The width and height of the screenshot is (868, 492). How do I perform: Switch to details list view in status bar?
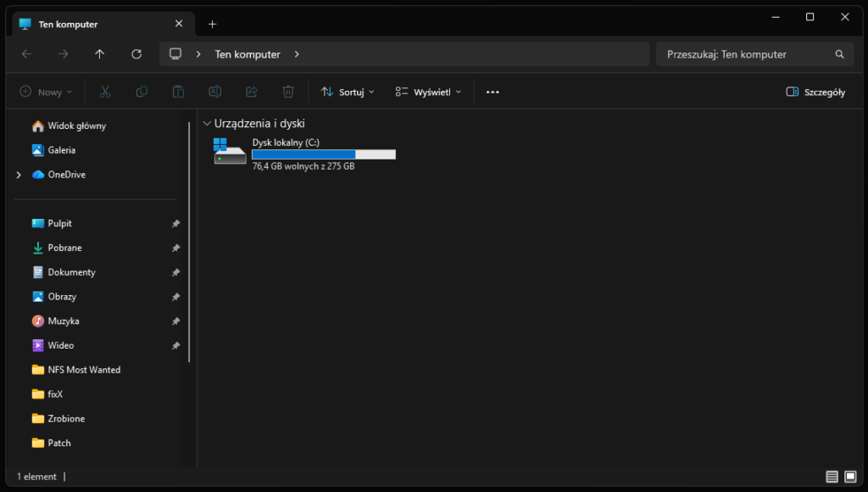(x=832, y=477)
